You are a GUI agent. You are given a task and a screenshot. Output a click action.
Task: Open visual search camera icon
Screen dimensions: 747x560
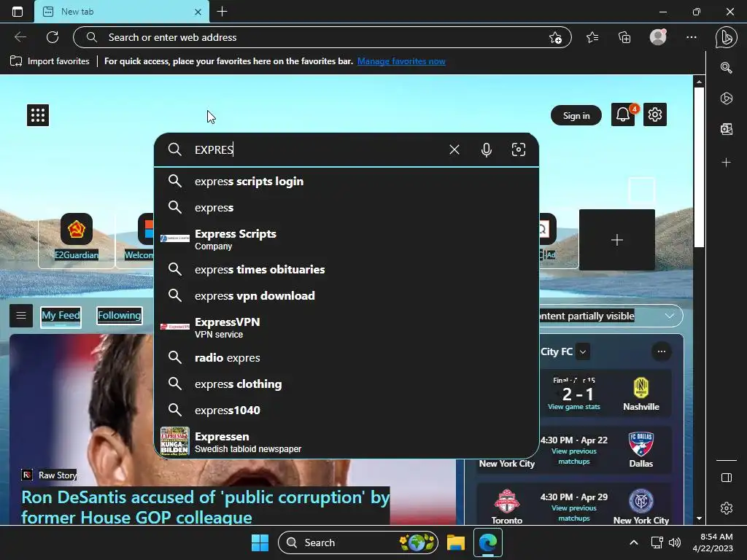pos(519,149)
